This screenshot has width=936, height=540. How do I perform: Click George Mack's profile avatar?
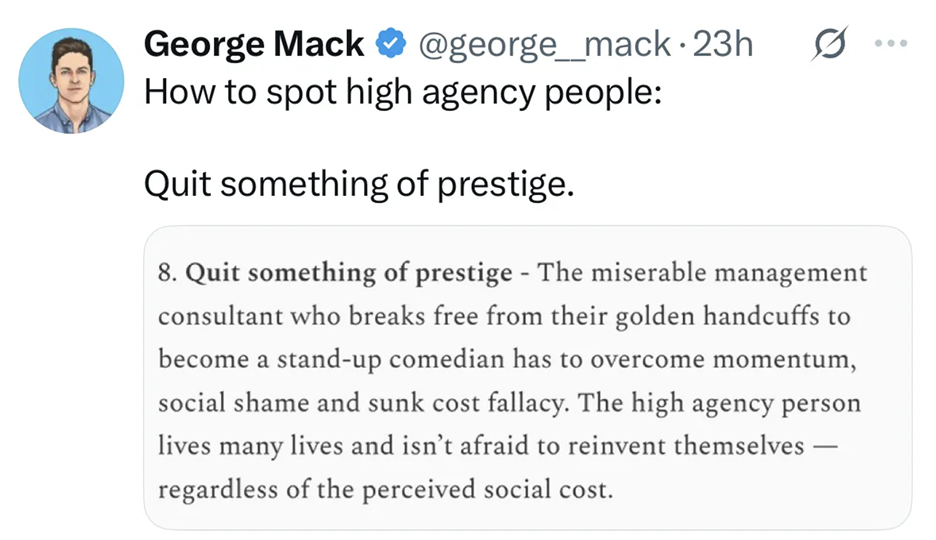pyautogui.click(x=71, y=81)
